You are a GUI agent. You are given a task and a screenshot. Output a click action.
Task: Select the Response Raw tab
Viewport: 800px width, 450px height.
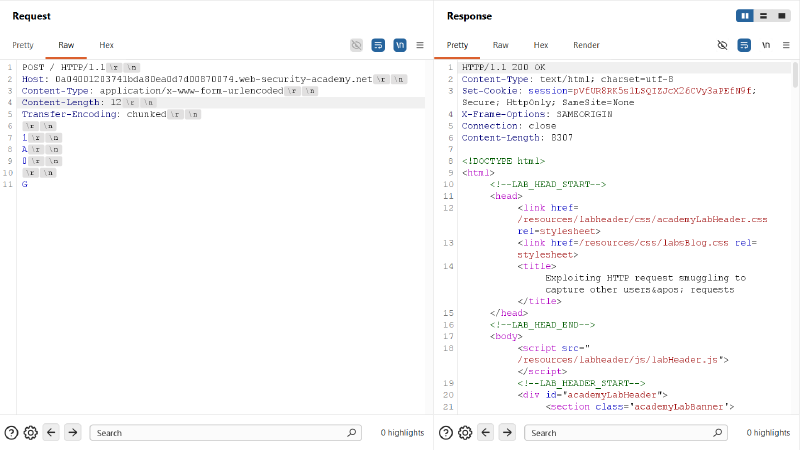coord(501,45)
